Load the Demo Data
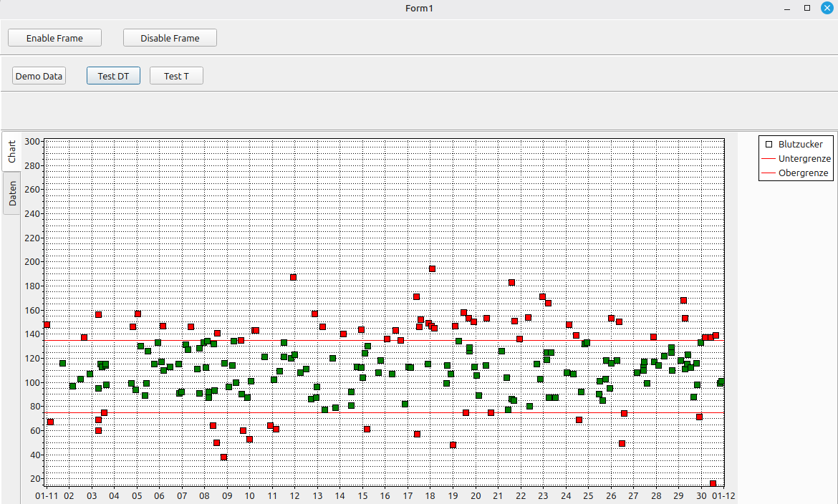Viewport: 838px width, 504px height. [39, 76]
